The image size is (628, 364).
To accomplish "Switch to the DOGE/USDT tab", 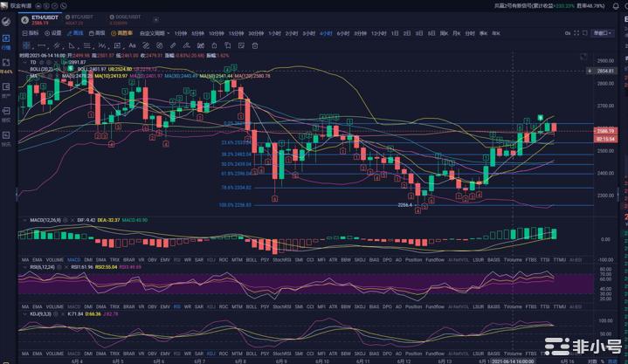I will point(126,19).
